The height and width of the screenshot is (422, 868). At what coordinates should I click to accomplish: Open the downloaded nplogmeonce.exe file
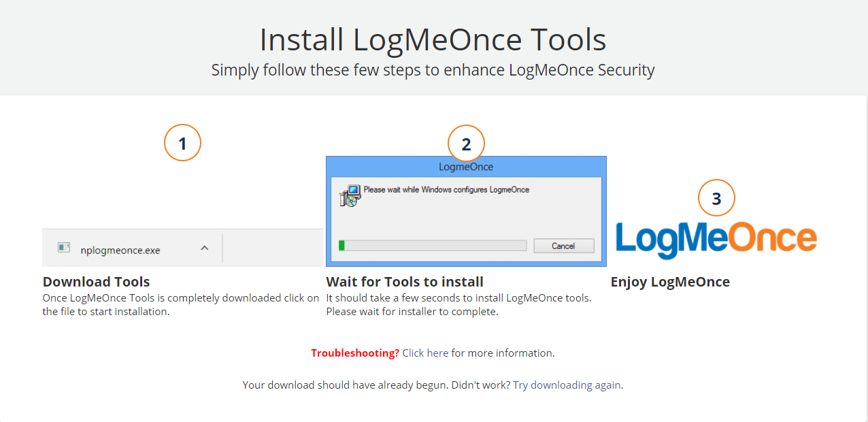tap(120, 250)
